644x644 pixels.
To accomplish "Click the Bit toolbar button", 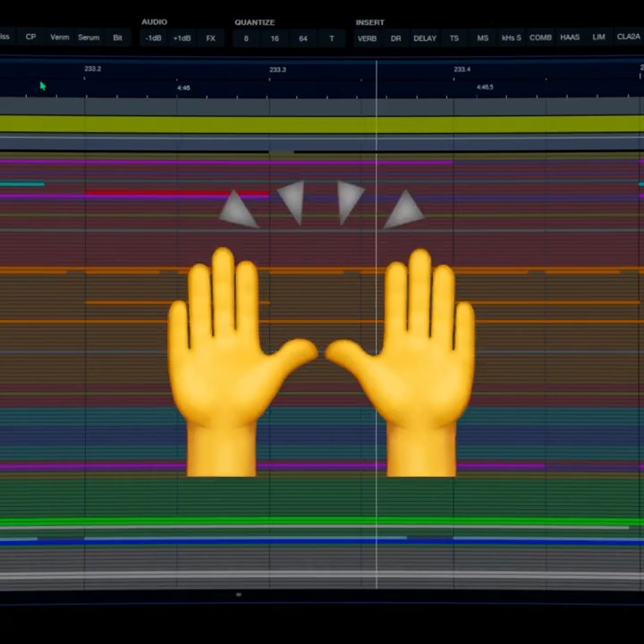I will pyautogui.click(x=117, y=38).
